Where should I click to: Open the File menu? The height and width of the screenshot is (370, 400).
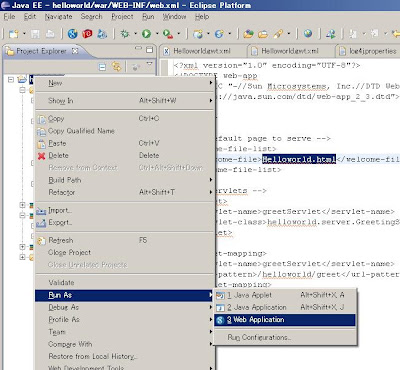point(9,17)
